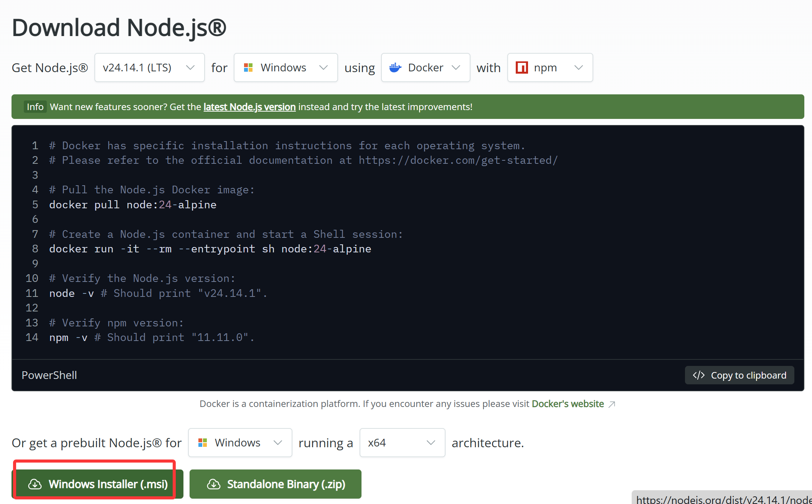Download the Windows Installer (.msi)
The width and height of the screenshot is (812, 504).
(x=97, y=484)
